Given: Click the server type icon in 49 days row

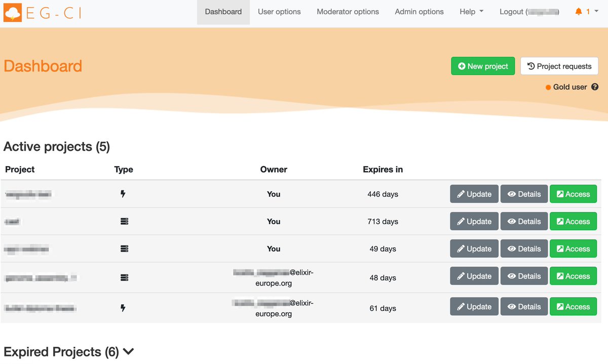Looking at the screenshot, I should [124, 249].
